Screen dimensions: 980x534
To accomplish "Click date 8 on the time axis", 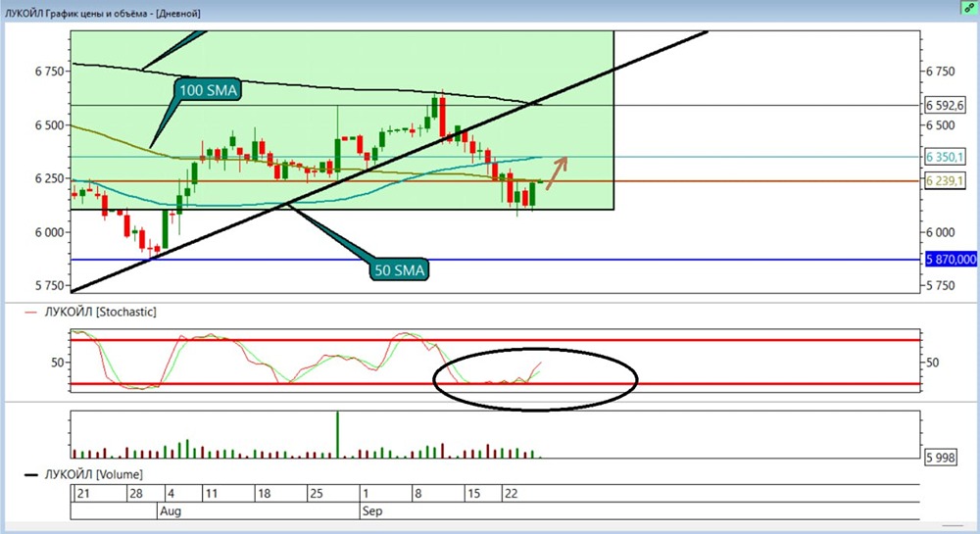I will 418,494.
